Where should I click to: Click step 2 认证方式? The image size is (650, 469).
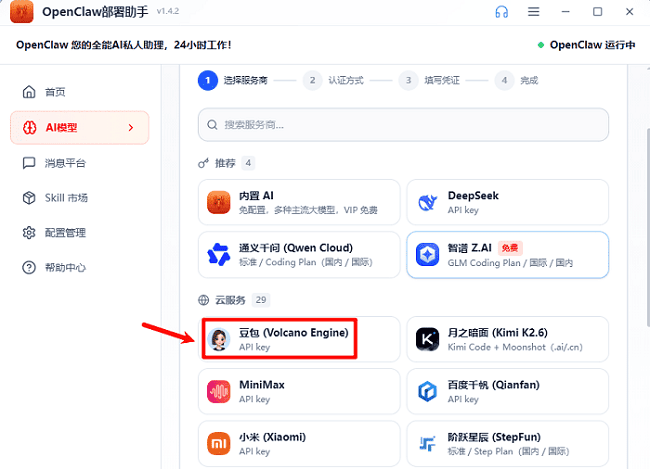click(x=333, y=80)
